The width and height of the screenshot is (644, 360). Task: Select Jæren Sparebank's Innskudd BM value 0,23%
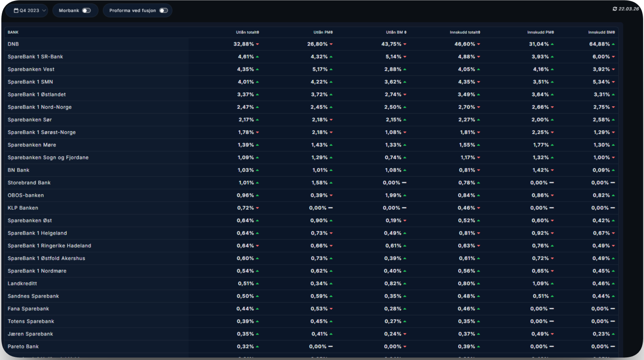pyautogui.click(x=602, y=334)
